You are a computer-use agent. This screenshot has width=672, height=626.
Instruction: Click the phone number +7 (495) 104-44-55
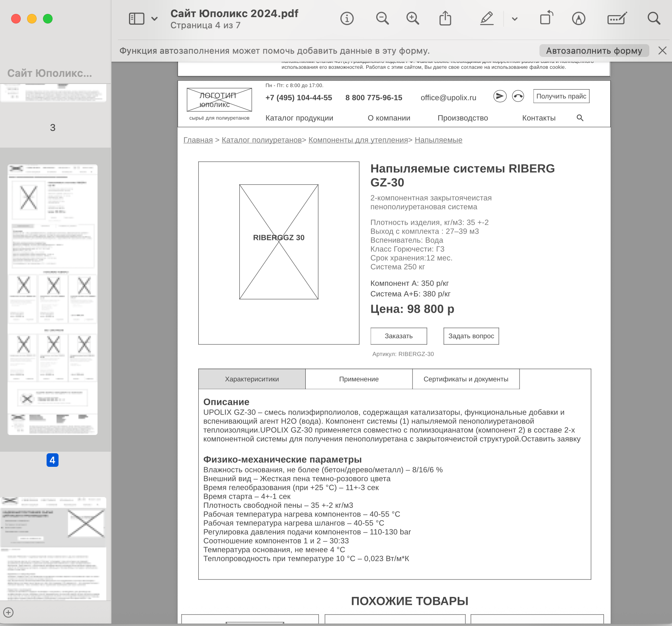tap(299, 98)
